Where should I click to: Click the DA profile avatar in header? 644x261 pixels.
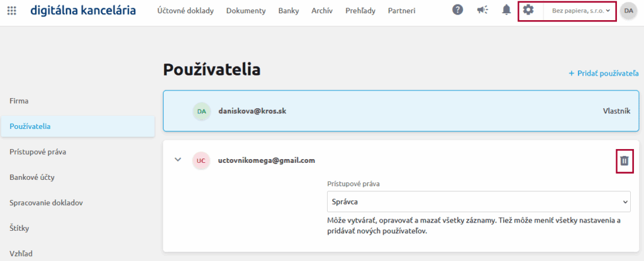pyautogui.click(x=628, y=11)
